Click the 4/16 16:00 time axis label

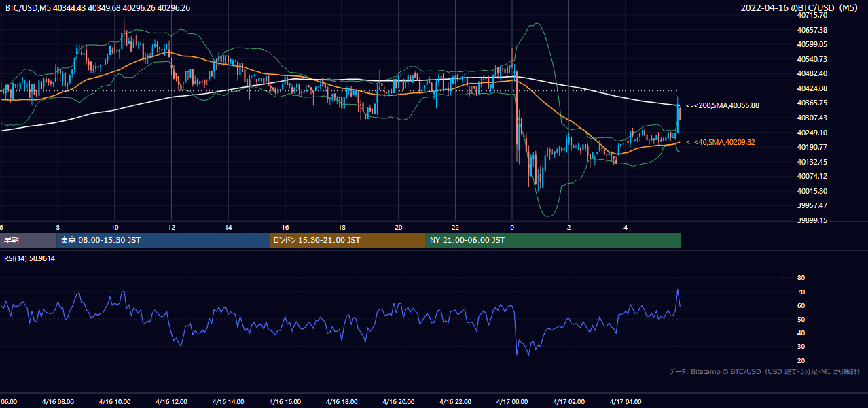285,401
